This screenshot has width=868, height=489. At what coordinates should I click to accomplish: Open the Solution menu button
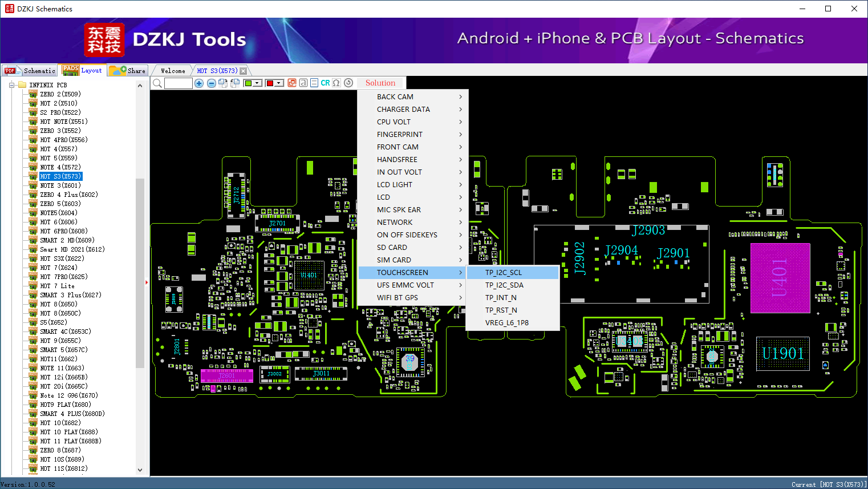[x=380, y=83]
